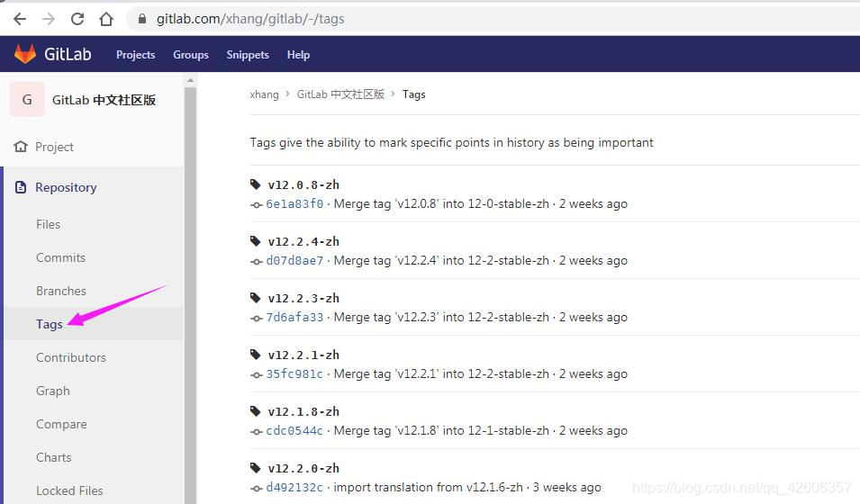Click tag icon beside v12.2.1-zh

tap(255, 355)
